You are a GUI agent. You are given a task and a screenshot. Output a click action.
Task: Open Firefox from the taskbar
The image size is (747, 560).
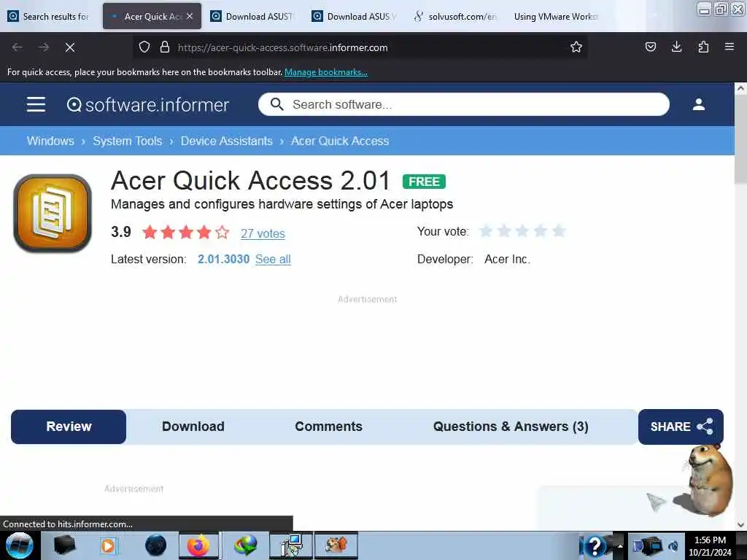tap(198, 545)
